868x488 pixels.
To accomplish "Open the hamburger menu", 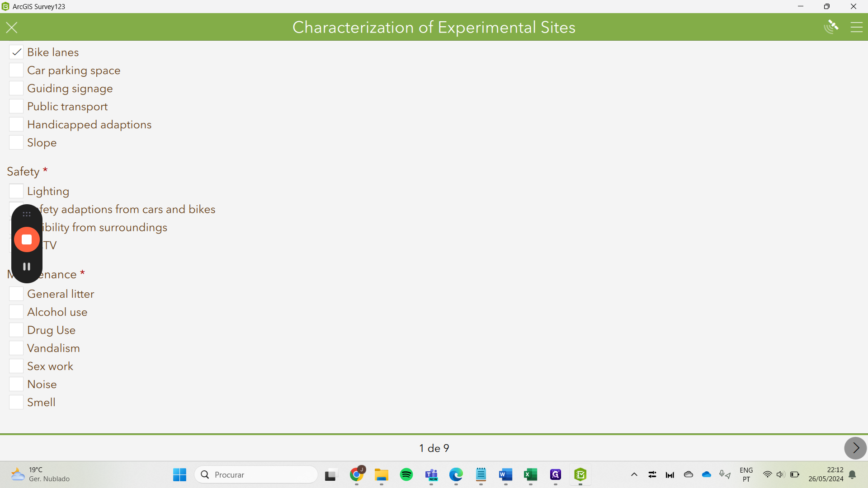I will (x=856, y=28).
